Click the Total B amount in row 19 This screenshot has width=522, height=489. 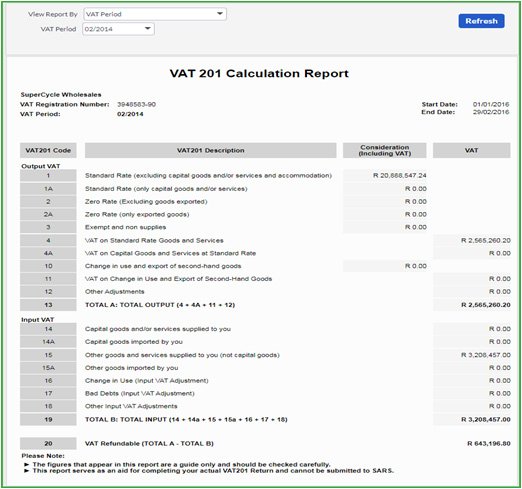click(486, 420)
